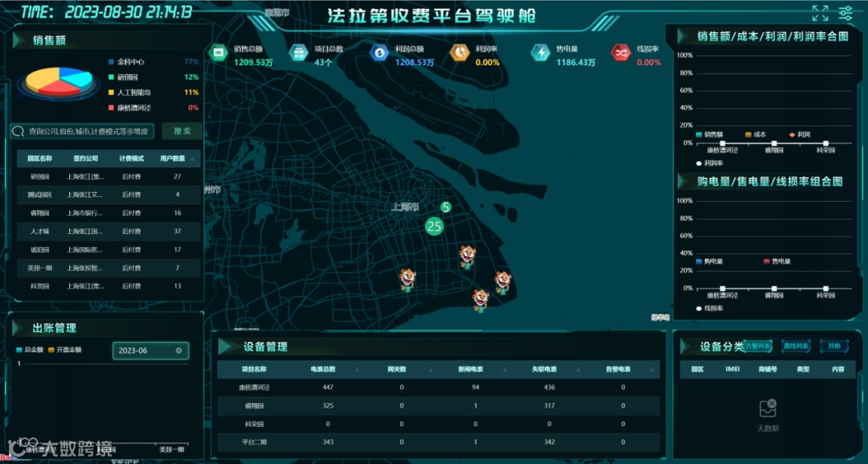Switch to 离线列表 tab
The width and height of the screenshot is (868, 464).
click(x=796, y=346)
